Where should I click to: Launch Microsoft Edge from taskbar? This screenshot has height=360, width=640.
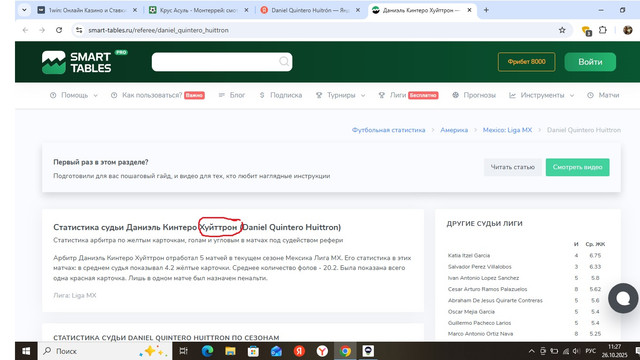coord(207,351)
